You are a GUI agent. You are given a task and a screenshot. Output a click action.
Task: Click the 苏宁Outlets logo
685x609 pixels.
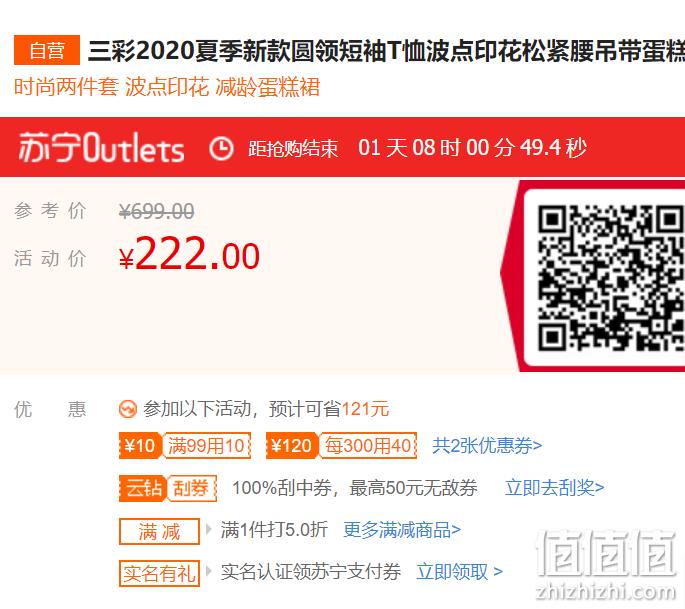coord(101,148)
